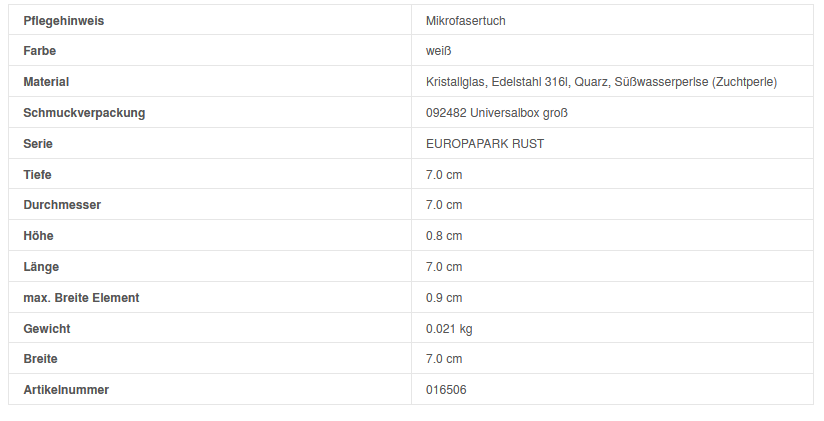Select the EUROPAPARK RUST series value
The width and height of the screenshot is (824, 421).
point(485,144)
